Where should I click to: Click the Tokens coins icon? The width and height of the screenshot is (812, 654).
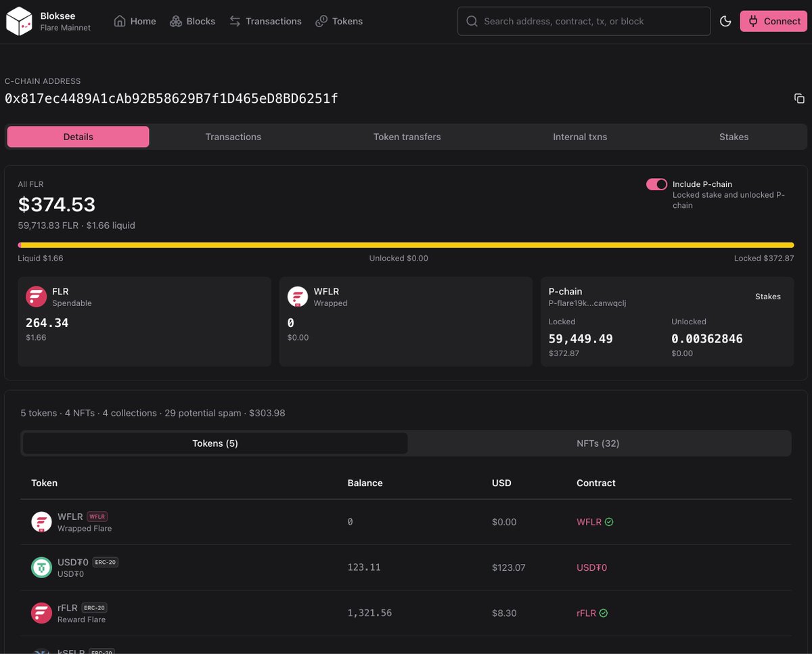click(321, 21)
